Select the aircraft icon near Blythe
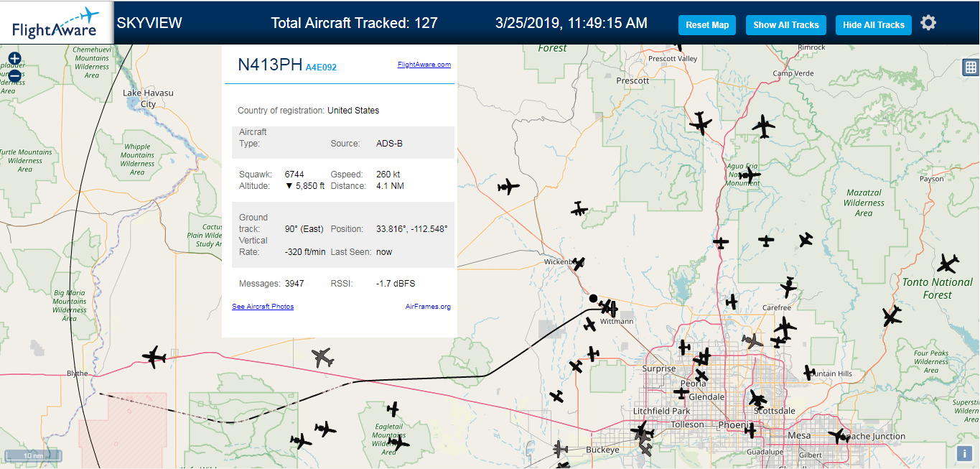Screen dimensions: 980x469 point(154,356)
